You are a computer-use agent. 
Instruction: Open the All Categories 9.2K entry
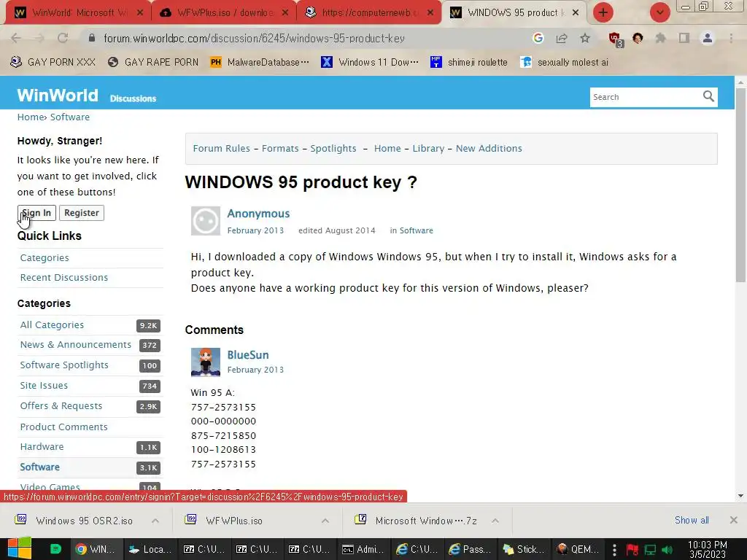(90, 325)
